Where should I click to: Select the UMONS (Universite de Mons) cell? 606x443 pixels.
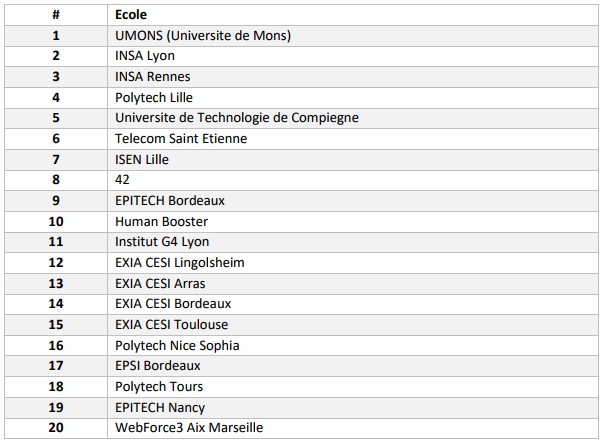click(203, 36)
